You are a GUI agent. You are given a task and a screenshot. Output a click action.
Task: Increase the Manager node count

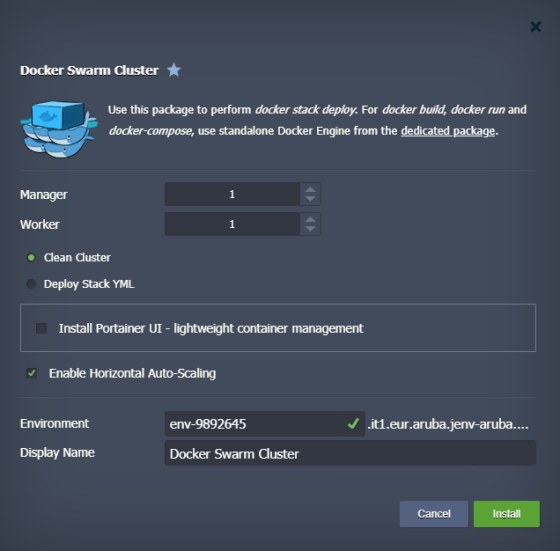[x=310, y=189]
